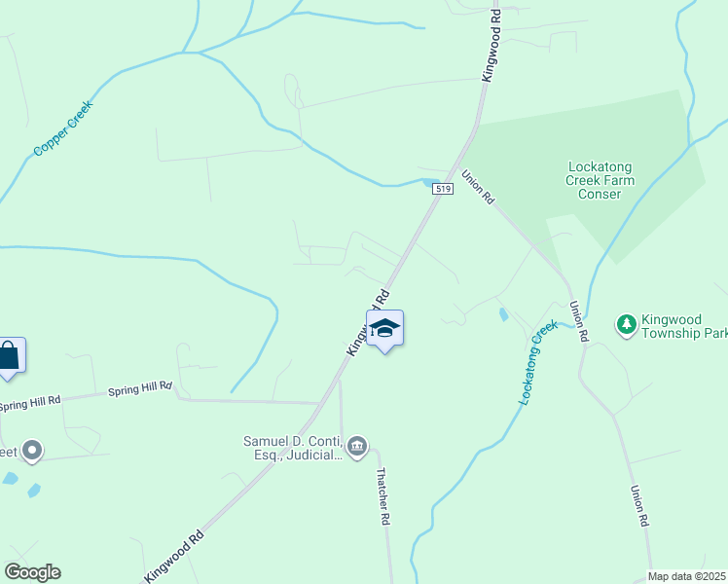
Task: Click the 519 route shield
Action: click(x=443, y=189)
